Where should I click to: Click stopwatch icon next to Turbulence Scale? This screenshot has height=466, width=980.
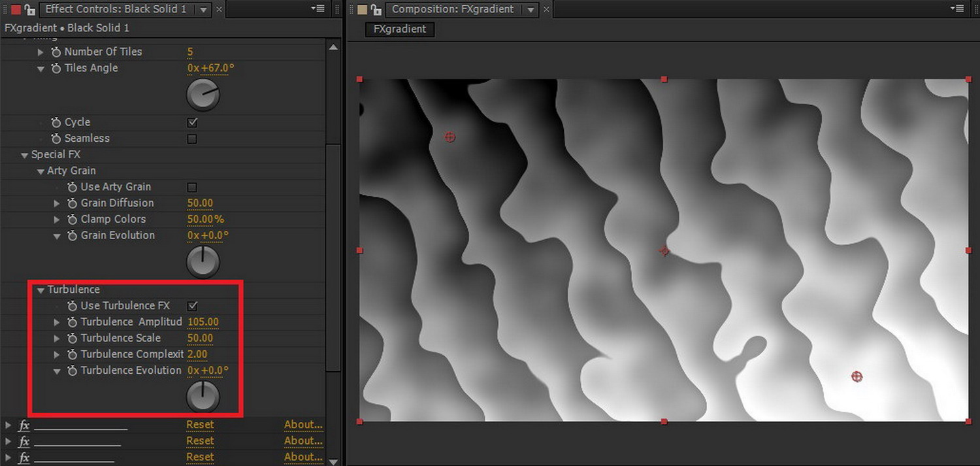click(72, 339)
